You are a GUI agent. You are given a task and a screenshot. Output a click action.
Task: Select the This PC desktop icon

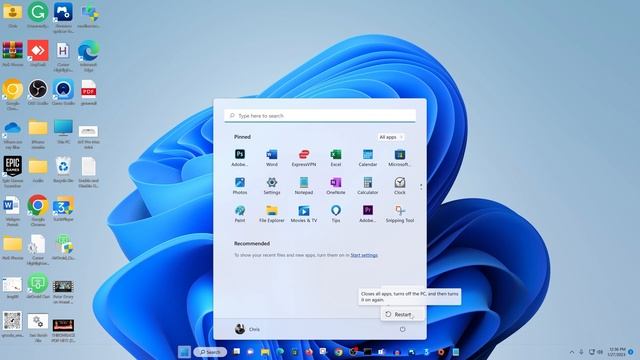(63, 131)
